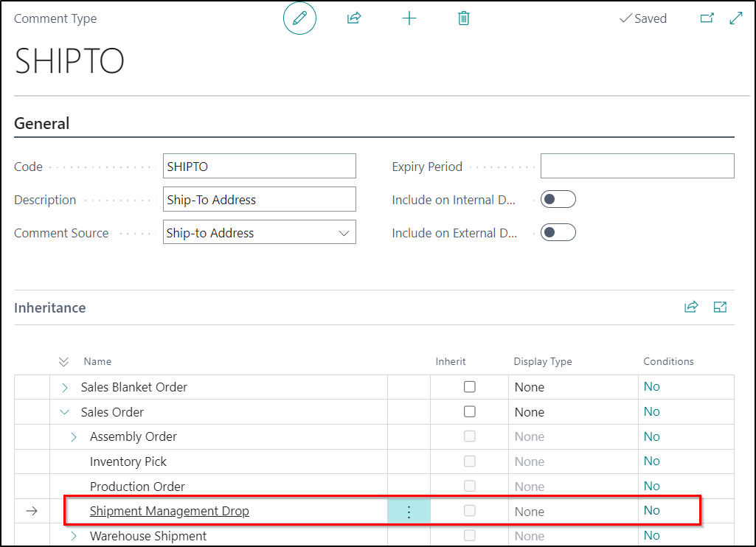The height and width of the screenshot is (547, 756).
Task: Click the Expiry Period input field
Action: tap(637, 166)
